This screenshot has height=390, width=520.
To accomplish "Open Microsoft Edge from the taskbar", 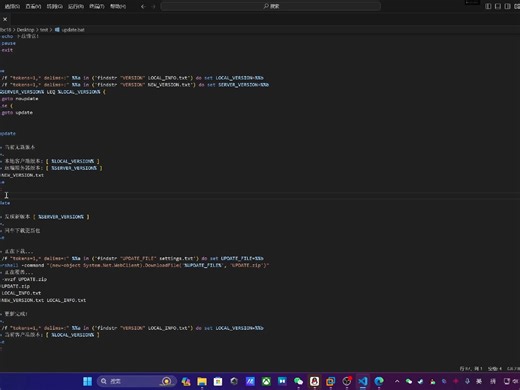I will tap(379, 381).
